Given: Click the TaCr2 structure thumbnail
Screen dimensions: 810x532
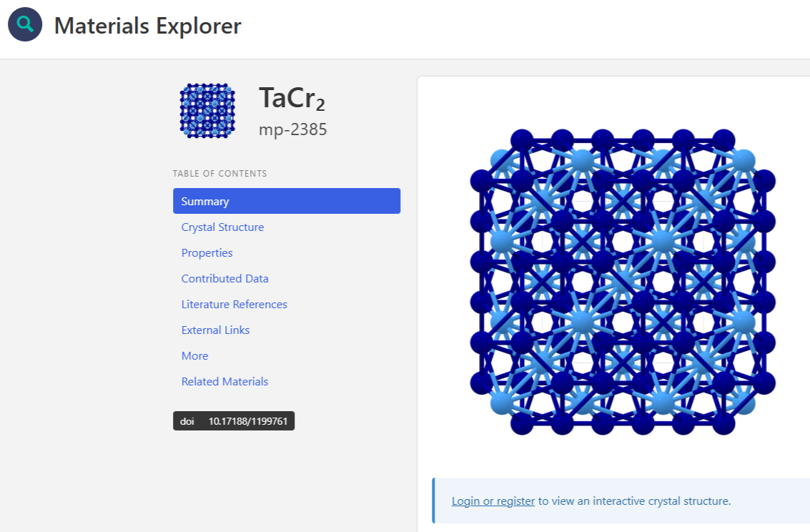Looking at the screenshot, I should [x=207, y=111].
